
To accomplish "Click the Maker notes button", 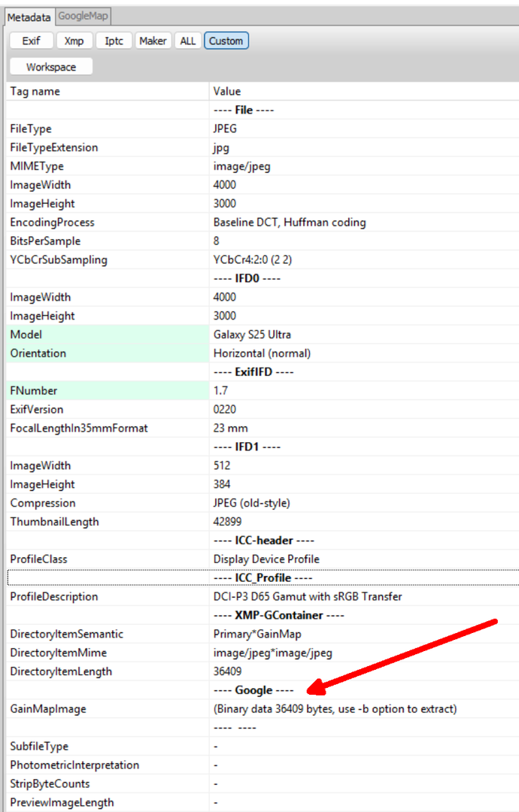I will 153,41.
